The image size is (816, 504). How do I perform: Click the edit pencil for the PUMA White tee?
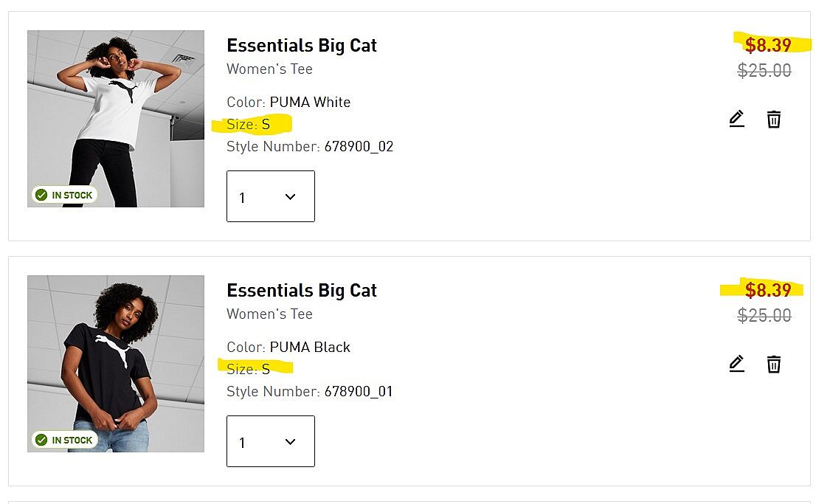[x=736, y=119]
